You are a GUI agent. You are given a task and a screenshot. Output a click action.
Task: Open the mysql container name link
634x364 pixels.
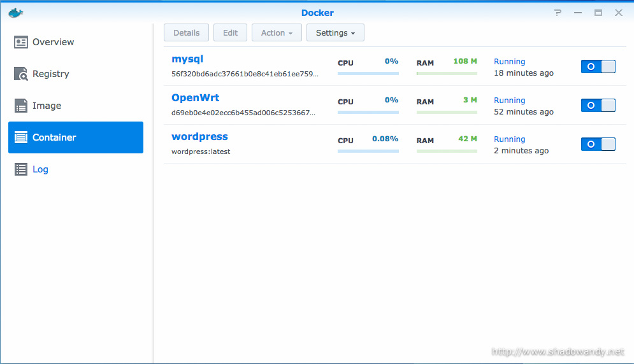click(x=187, y=59)
